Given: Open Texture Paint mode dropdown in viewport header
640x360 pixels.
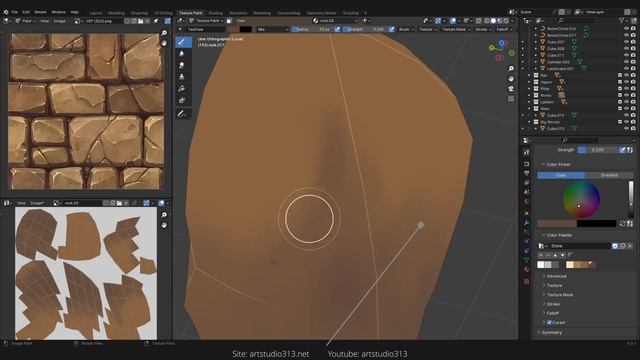Looking at the screenshot, I should 208,20.
